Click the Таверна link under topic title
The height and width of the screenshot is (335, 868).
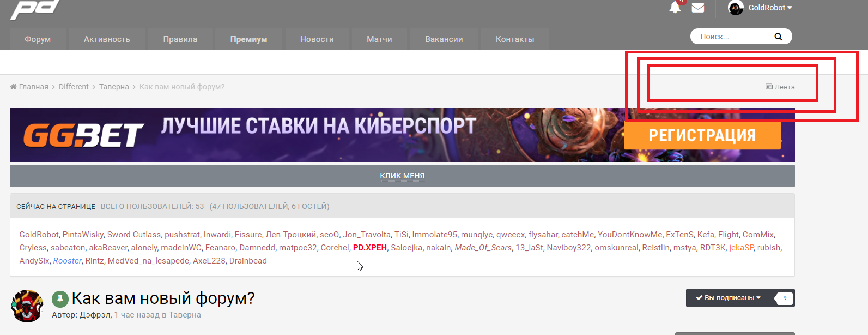coord(185,315)
